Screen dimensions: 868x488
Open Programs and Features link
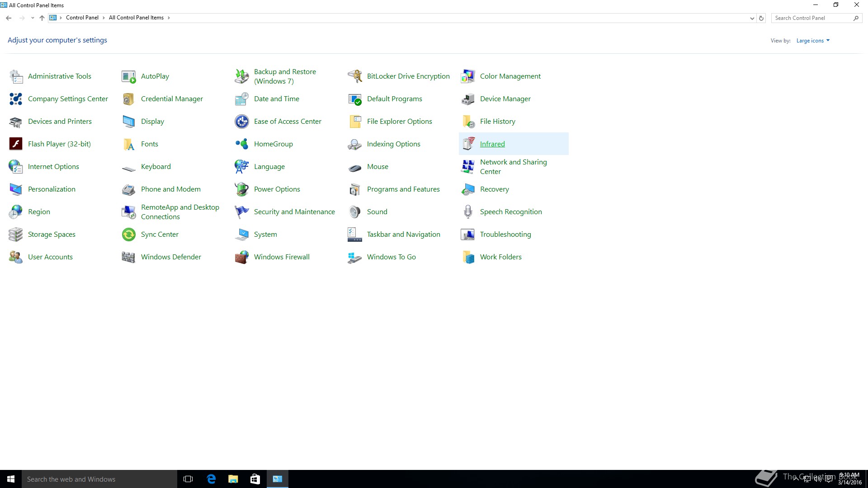point(403,189)
